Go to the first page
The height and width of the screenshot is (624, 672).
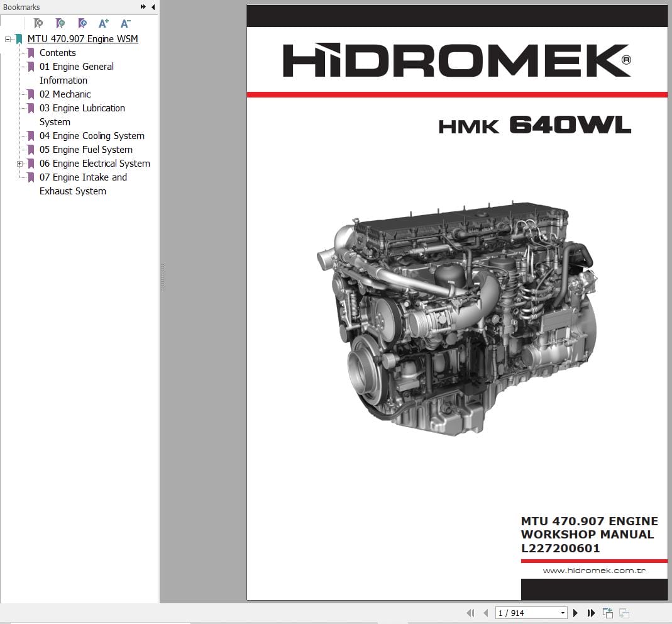coord(471,613)
